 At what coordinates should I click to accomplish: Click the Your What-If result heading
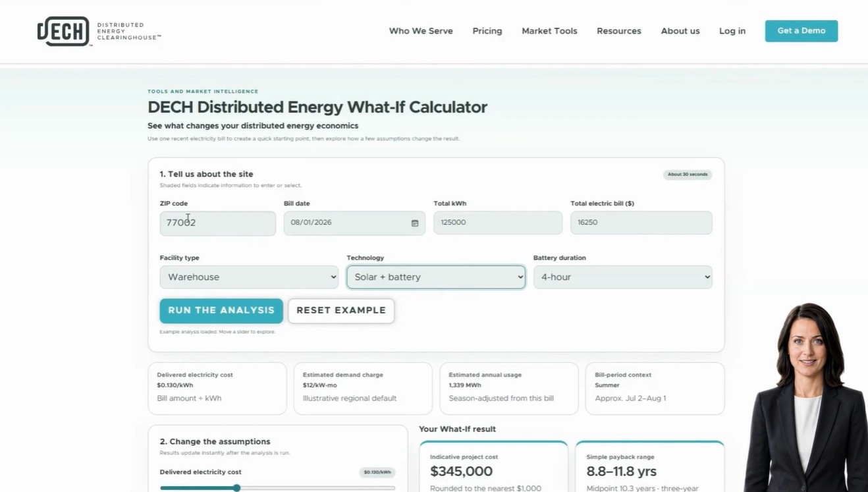pos(458,429)
